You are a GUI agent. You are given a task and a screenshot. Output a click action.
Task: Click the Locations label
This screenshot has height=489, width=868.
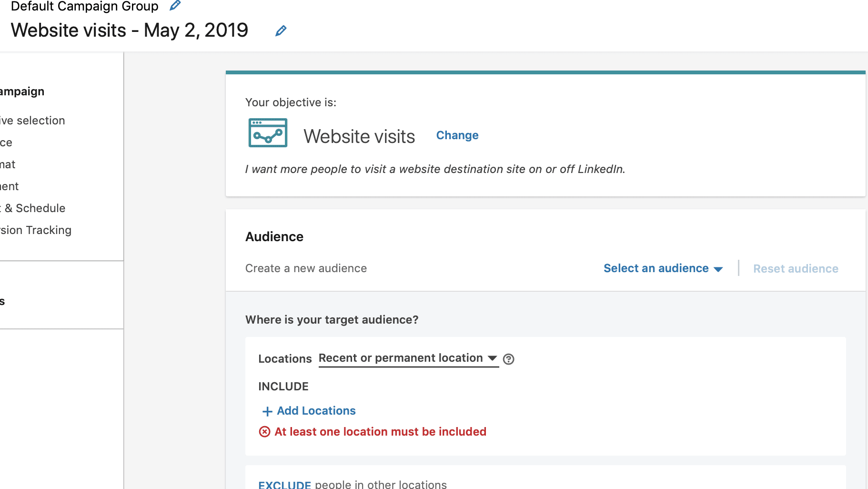(285, 359)
